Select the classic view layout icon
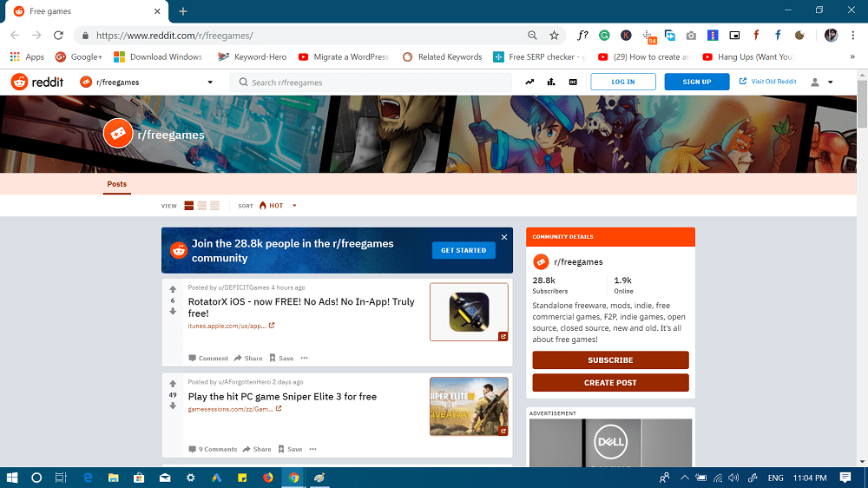This screenshot has width=868, height=488. [x=202, y=206]
